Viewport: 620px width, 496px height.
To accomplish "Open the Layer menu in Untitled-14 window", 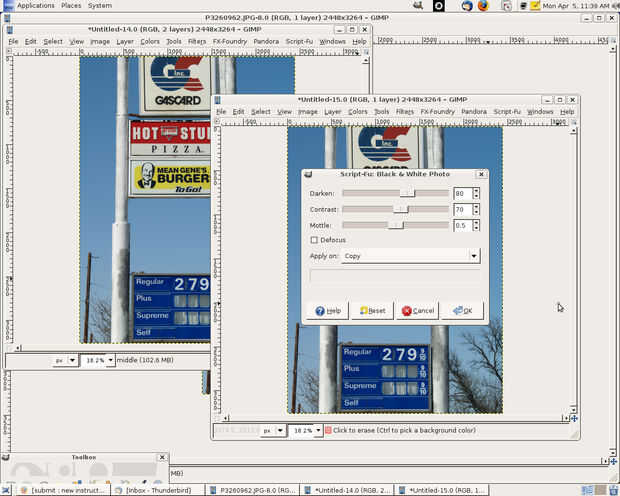I will click(x=125, y=42).
